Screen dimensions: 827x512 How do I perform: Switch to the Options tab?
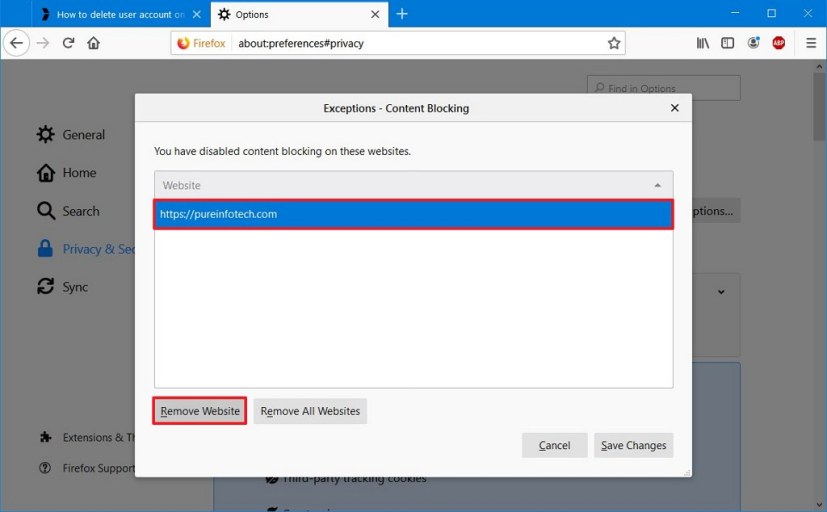(x=299, y=15)
